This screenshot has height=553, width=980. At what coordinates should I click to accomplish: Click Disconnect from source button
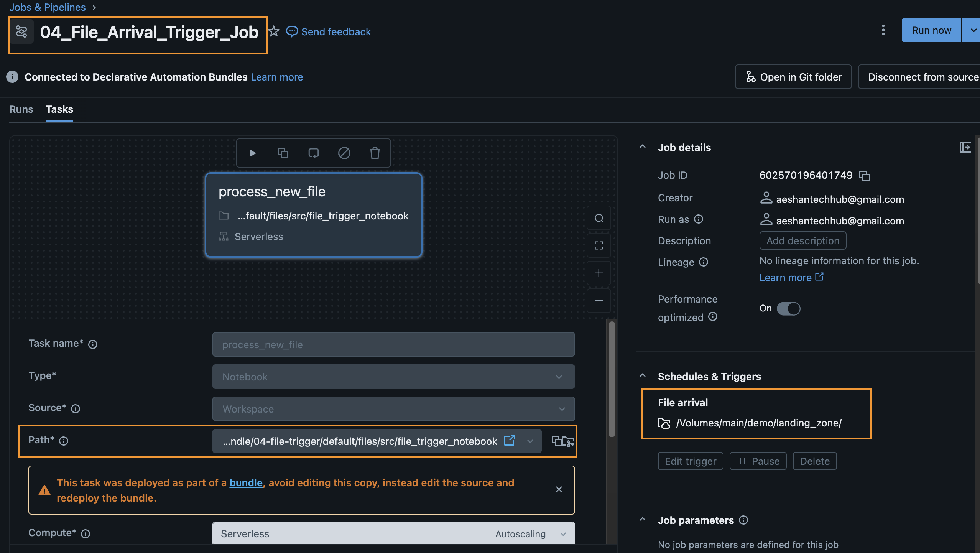click(x=919, y=77)
